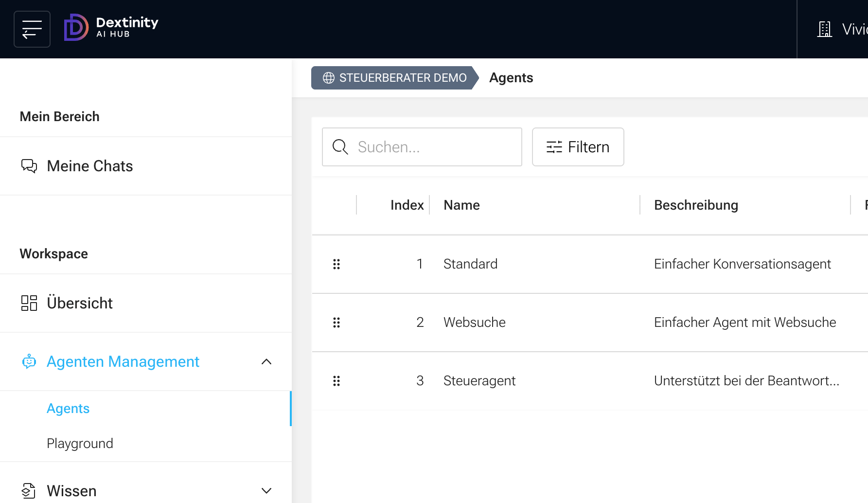This screenshot has height=503, width=868.
Task: Open the Playground submenu item
Action: tap(80, 444)
